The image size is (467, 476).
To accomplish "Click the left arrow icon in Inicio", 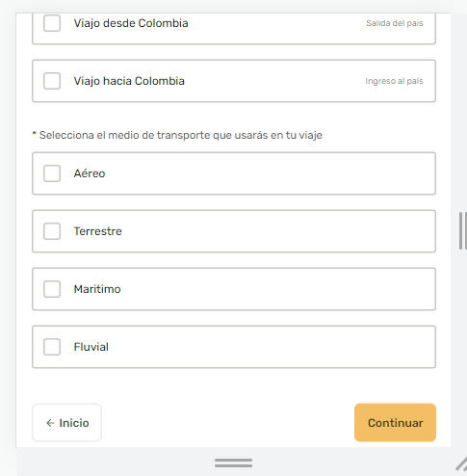I will pos(50,423).
